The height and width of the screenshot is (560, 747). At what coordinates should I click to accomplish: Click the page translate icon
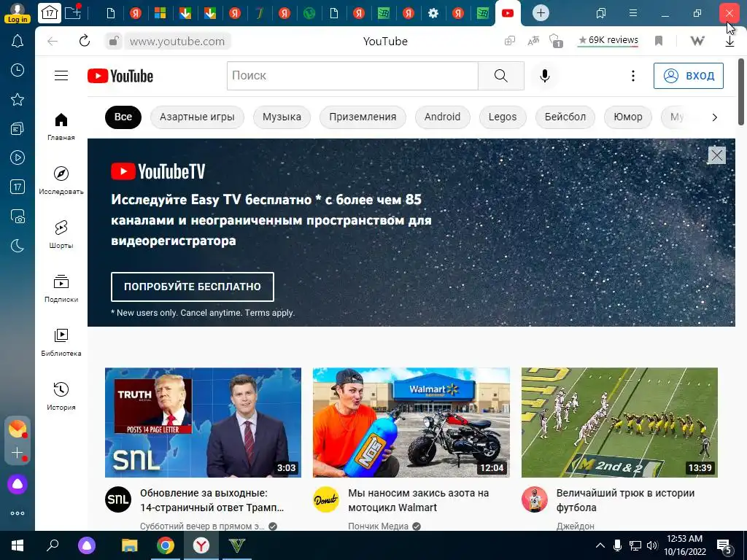point(533,41)
